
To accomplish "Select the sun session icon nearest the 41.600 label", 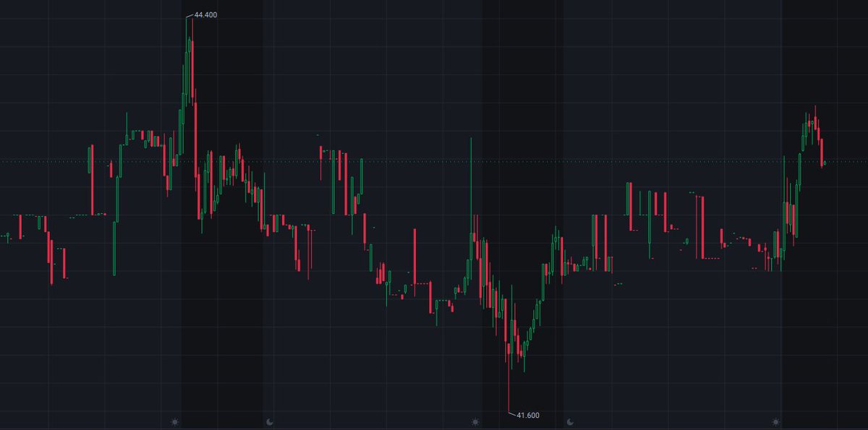I will tap(475, 421).
